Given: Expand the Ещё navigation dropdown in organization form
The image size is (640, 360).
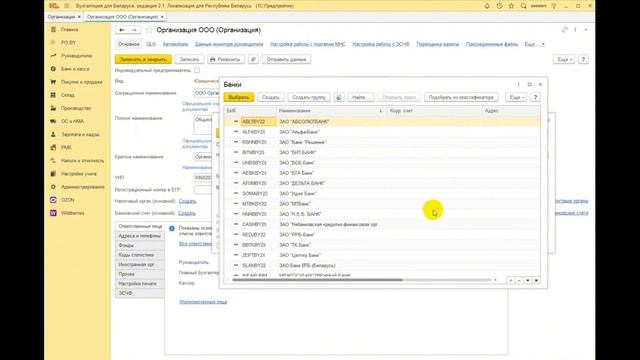Looking at the screenshot, I should pos(534,44).
